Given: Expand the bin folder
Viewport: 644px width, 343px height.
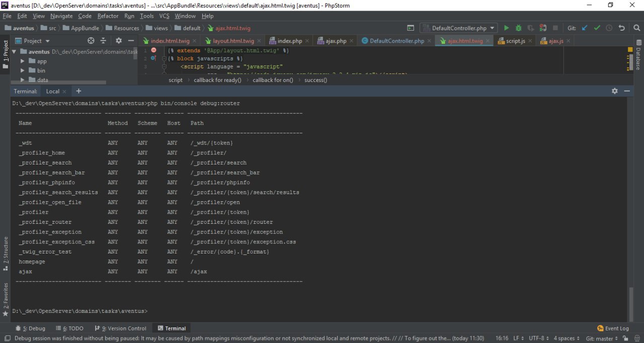Looking at the screenshot, I should pos(23,70).
